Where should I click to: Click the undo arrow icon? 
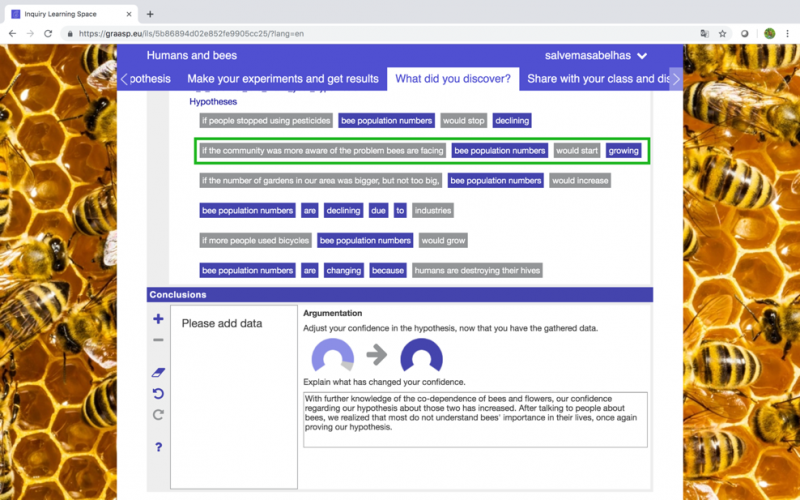(x=158, y=394)
